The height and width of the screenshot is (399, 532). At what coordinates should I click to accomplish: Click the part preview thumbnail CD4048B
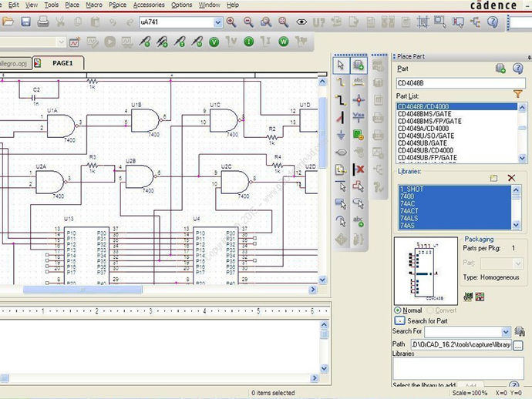[x=426, y=271]
